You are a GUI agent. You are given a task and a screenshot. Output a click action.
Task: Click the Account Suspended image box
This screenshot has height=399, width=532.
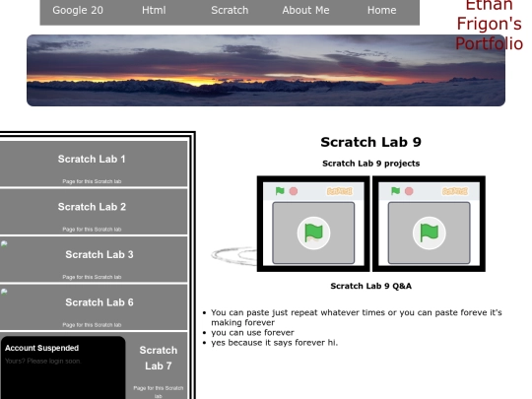point(63,367)
